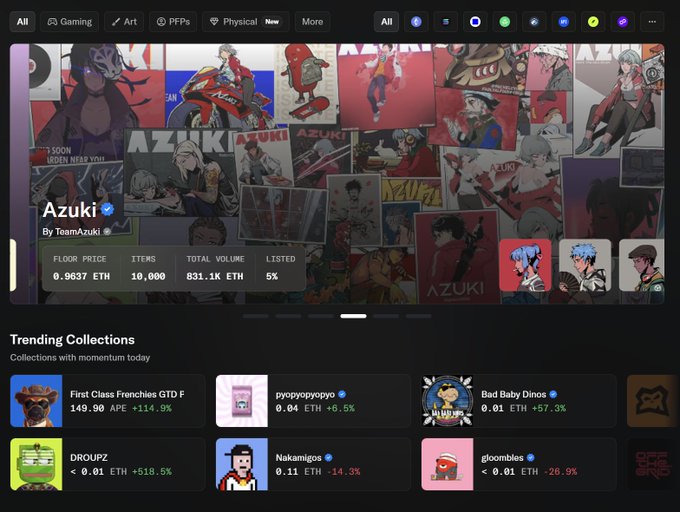Click the Azuki verified badge
The width and height of the screenshot is (680, 512).
click(x=108, y=209)
